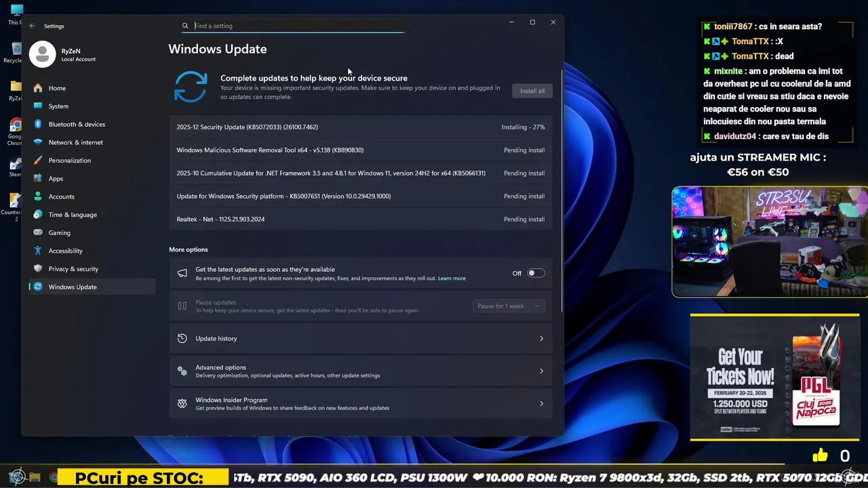The image size is (868, 488).
Task: Go back using the Settings back arrow
Action: pos(32,26)
